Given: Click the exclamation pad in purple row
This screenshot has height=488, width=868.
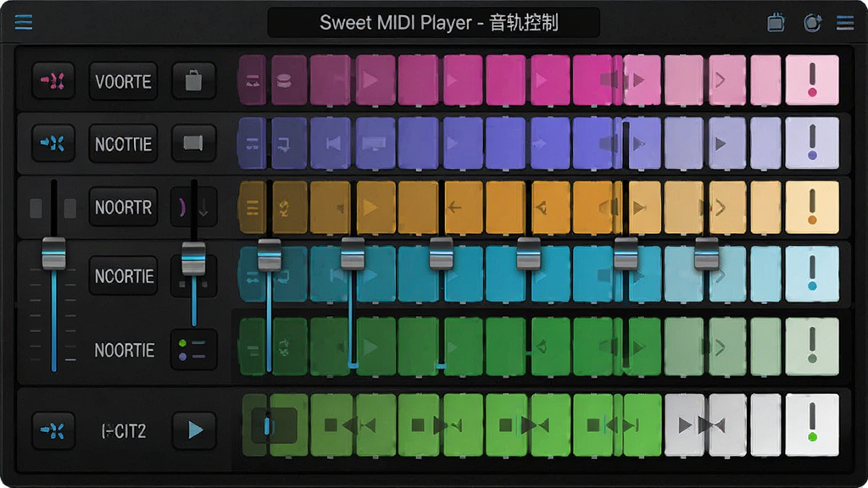Looking at the screenshot, I should (x=812, y=143).
